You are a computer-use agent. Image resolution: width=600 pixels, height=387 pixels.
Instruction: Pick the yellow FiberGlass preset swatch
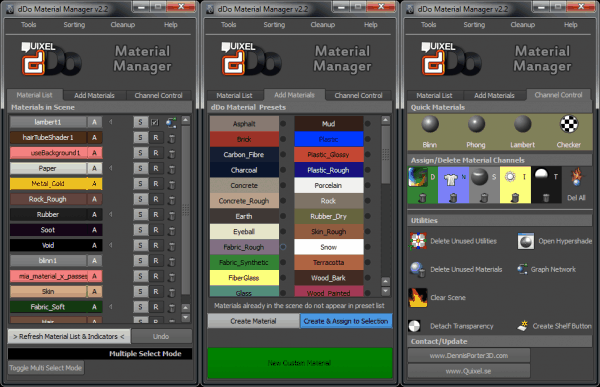click(x=244, y=278)
